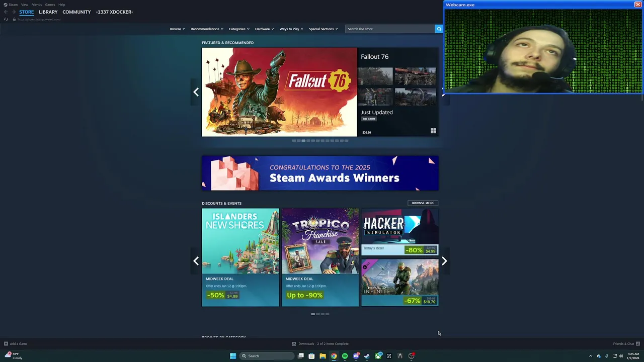The height and width of the screenshot is (362, 644).
Task: Reload the store page with refresh icon
Action: [6, 19]
